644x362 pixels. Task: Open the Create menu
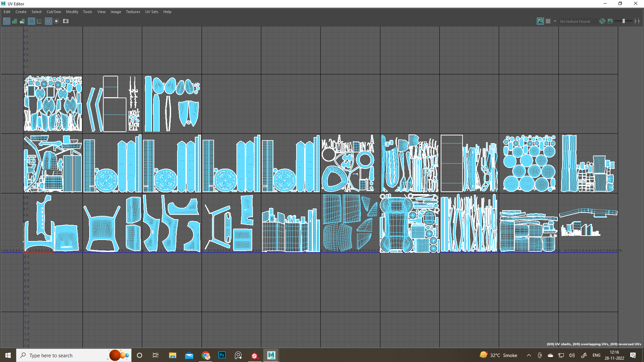[21, 12]
